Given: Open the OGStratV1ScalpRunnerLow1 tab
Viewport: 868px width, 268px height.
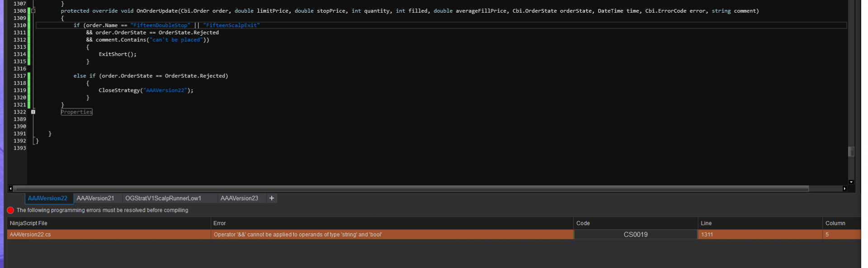Looking at the screenshot, I should tap(163, 198).
